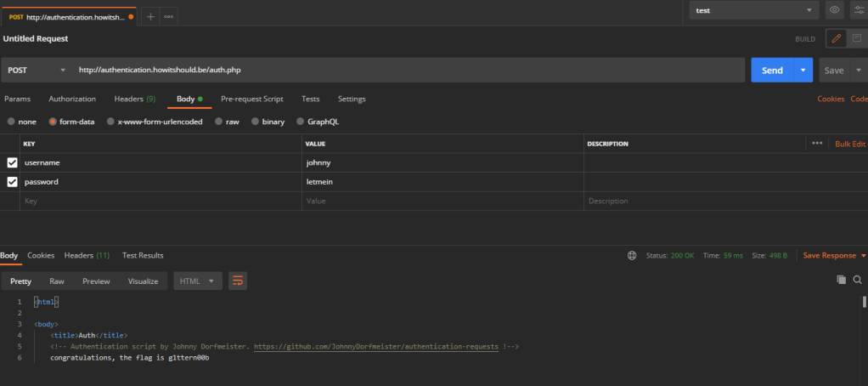Open the POST method dropdown

(x=36, y=70)
